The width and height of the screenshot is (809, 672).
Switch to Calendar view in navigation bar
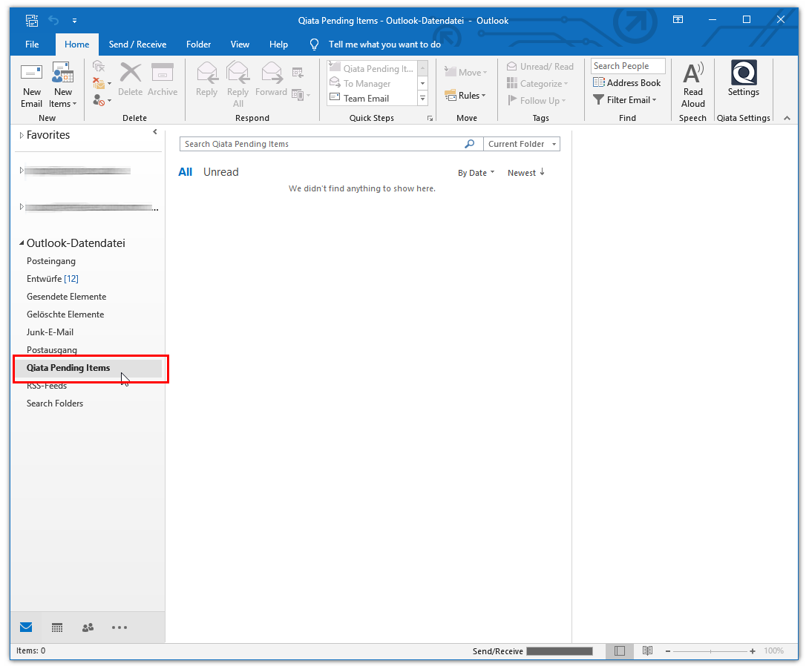click(57, 627)
